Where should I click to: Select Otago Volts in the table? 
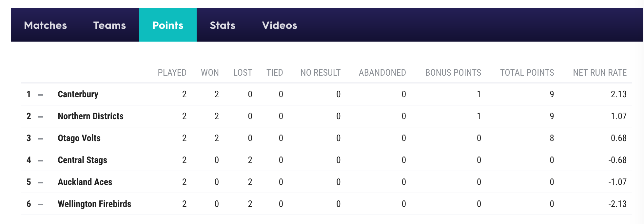click(79, 138)
